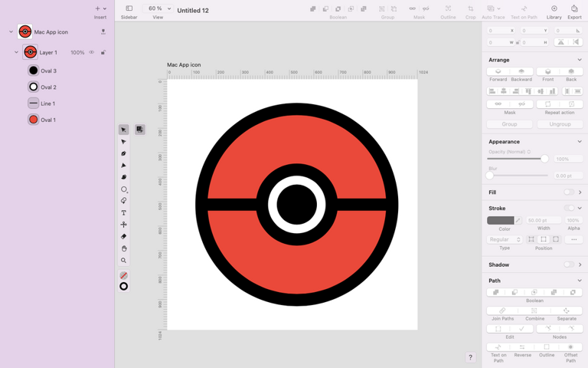Expand the Fill section chevron

click(x=580, y=192)
